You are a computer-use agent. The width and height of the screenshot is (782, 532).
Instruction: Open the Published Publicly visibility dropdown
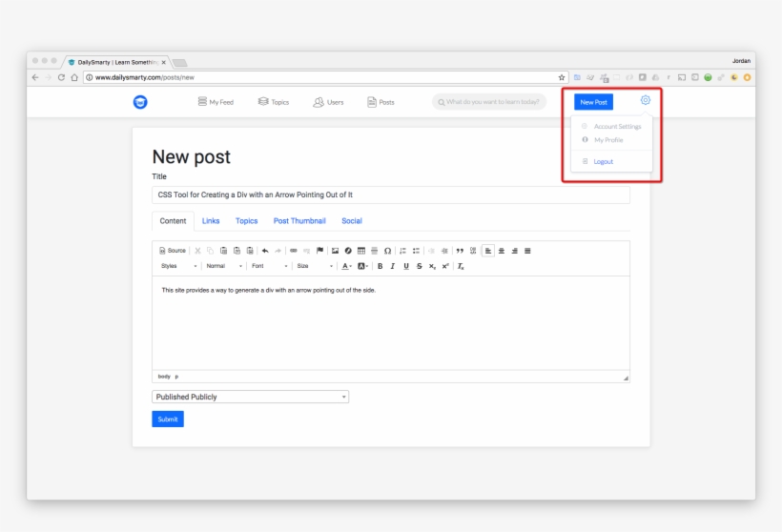tap(250, 397)
